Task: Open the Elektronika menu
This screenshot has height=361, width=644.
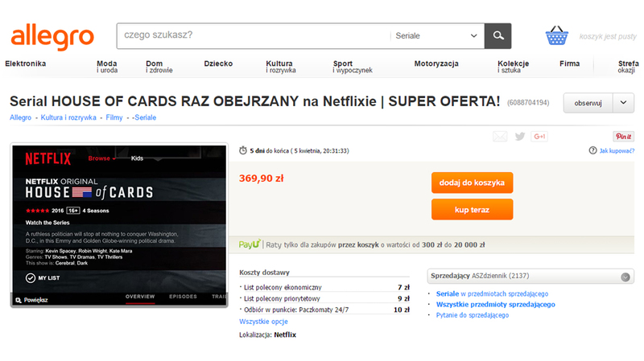Action: click(x=26, y=64)
